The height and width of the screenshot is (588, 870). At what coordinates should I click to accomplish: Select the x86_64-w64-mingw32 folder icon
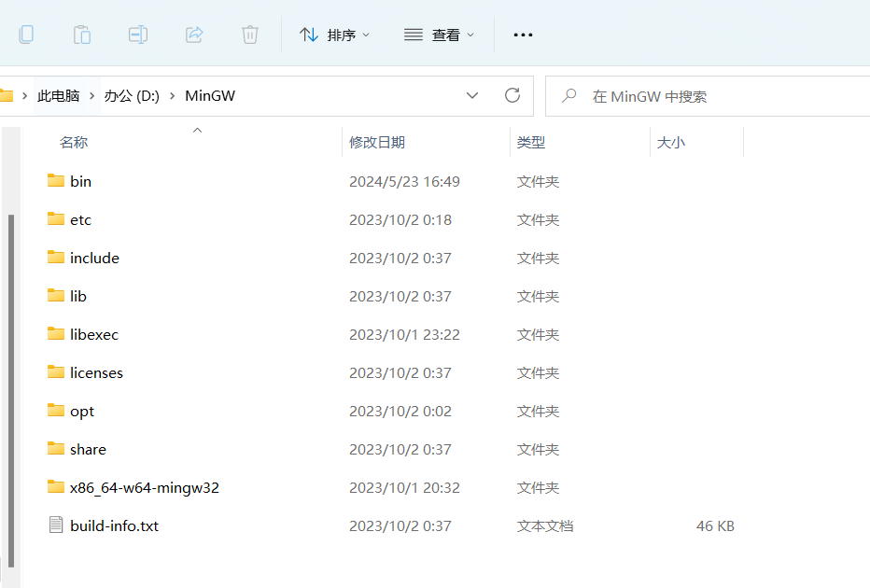[x=55, y=486]
